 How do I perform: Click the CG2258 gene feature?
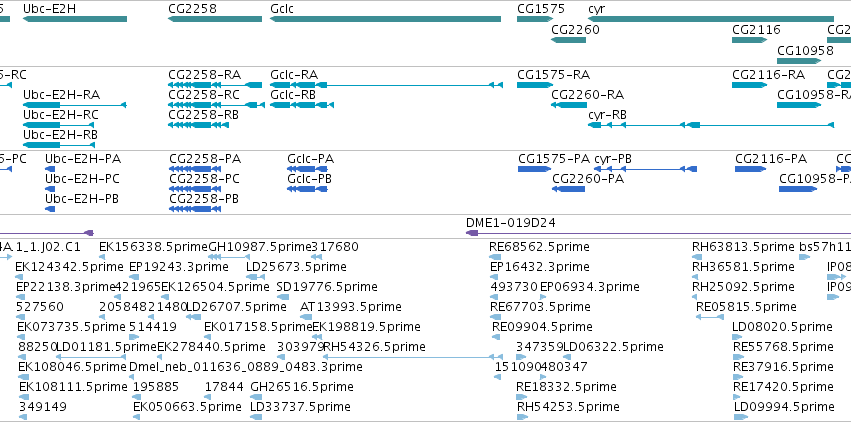pos(215,19)
